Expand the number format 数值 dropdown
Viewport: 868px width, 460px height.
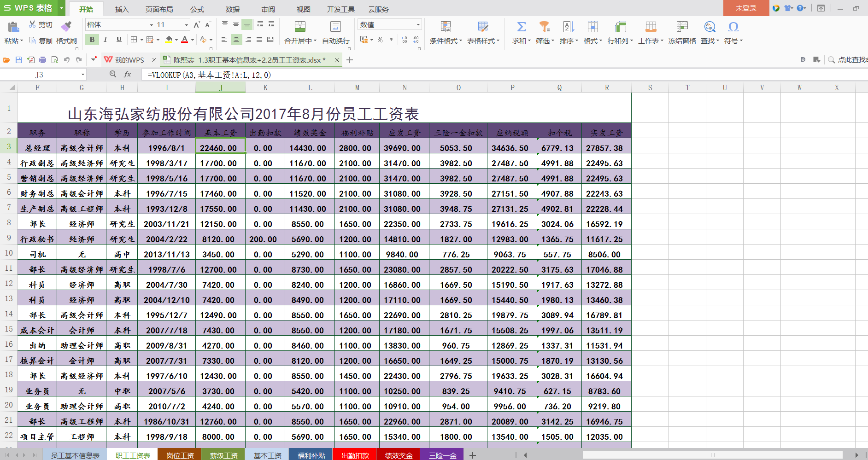(x=418, y=25)
